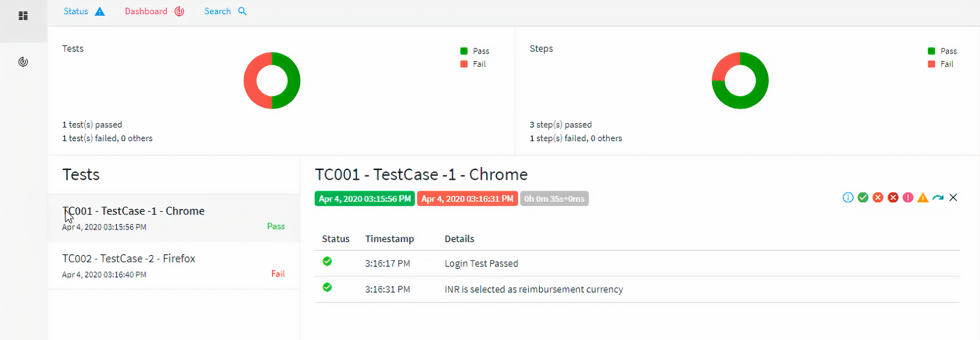Select TC001 - TestCase -1 - Chrome test
Image resolution: width=980 pixels, height=340 pixels.
pyautogui.click(x=174, y=218)
